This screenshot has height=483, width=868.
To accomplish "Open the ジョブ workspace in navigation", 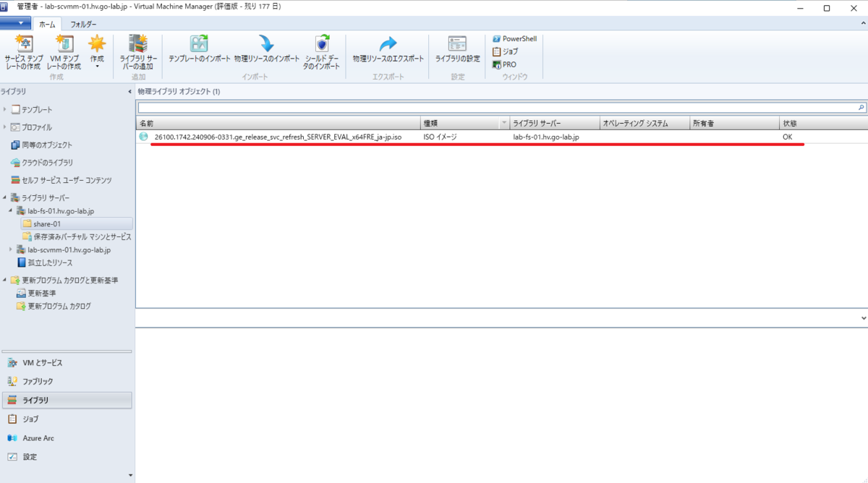I will (x=66, y=419).
